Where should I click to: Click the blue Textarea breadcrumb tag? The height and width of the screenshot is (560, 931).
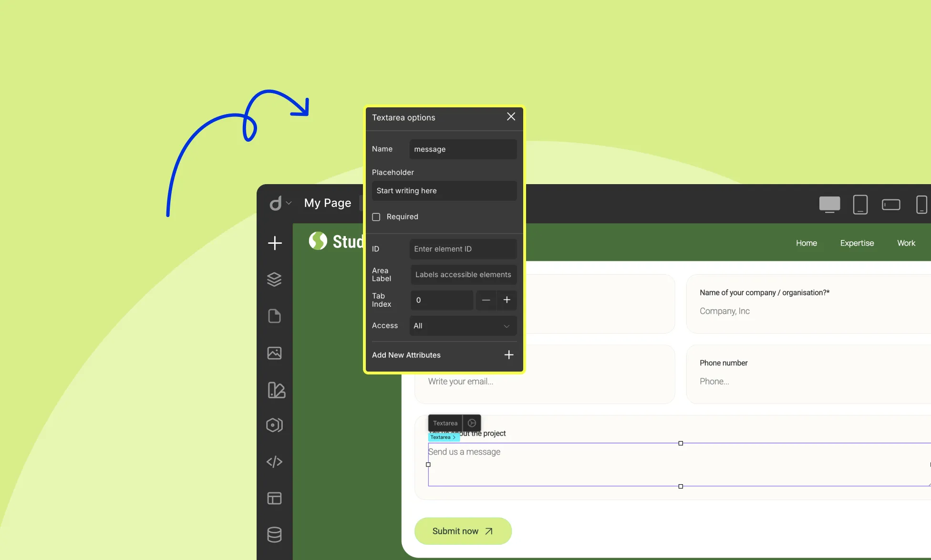[x=444, y=437]
